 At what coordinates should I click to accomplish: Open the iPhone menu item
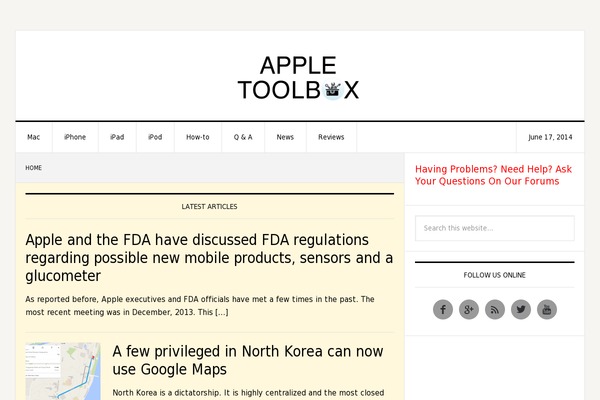tap(75, 137)
